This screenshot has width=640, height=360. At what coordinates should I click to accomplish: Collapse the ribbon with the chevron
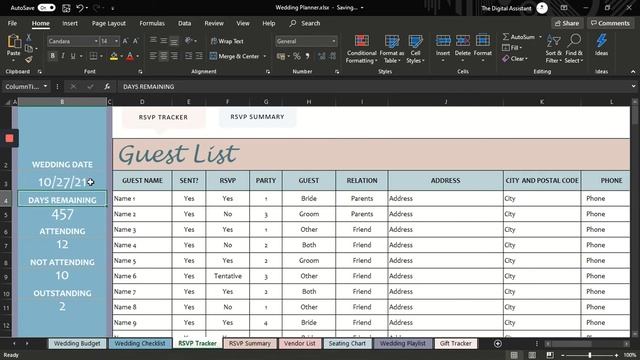633,72
